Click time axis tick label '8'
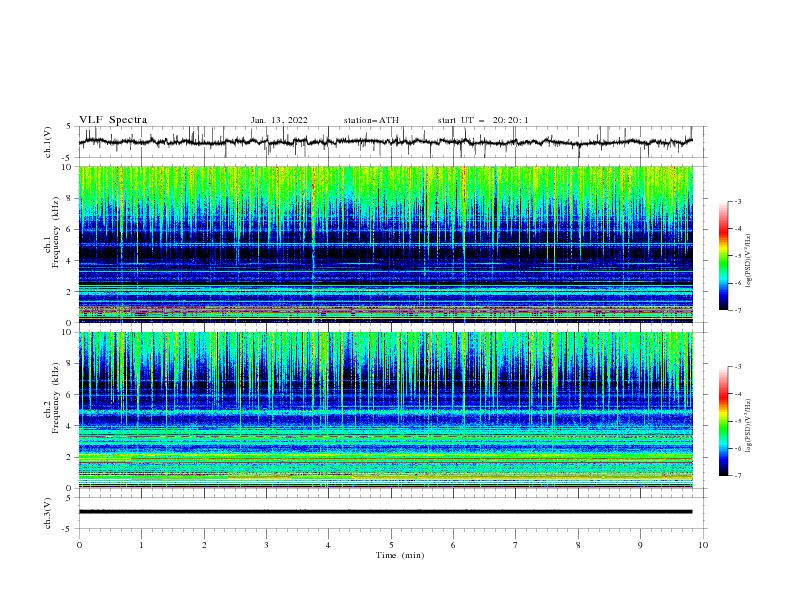This screenshot has width=792, height=612. tap(578, 545)
